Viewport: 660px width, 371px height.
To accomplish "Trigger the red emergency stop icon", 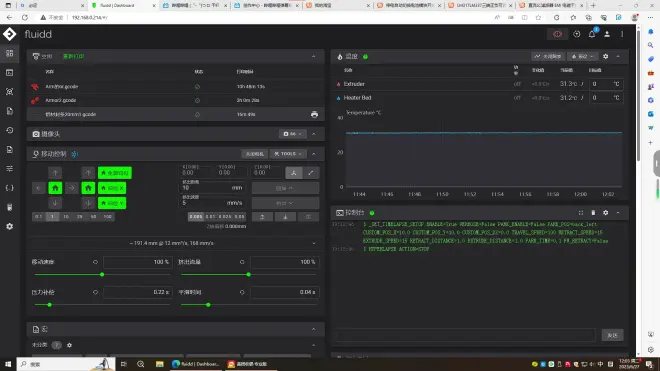I will click(x=557, y=34).
